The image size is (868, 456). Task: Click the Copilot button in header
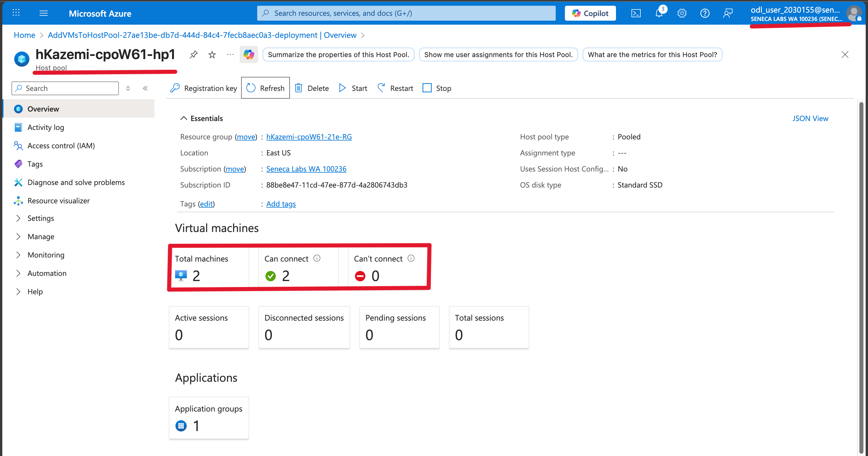pyautogui.click(x=590, y=13)
